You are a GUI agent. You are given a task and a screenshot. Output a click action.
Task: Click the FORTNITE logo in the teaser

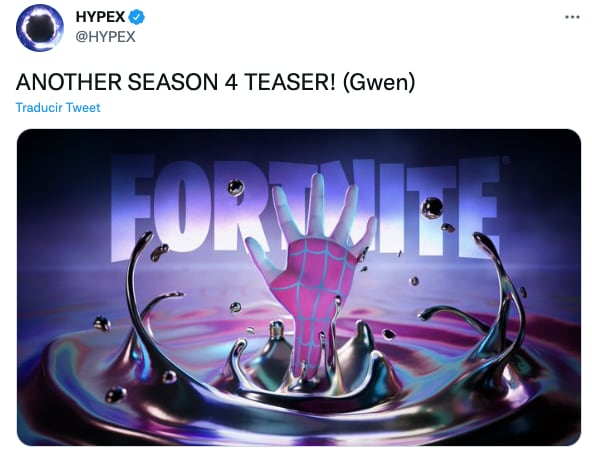coord(306,206)
